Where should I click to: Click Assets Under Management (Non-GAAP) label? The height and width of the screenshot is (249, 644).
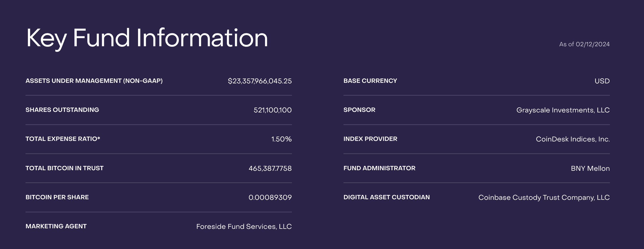point(94,81)
